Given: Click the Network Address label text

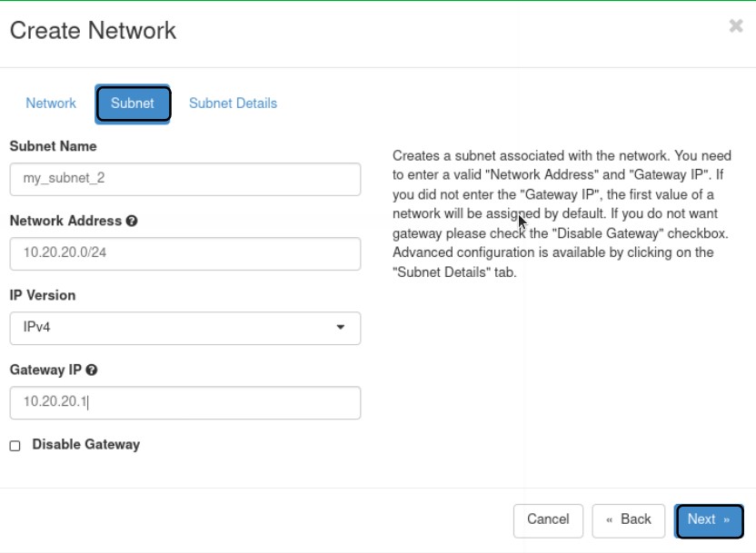Looking at the screenshot, I should pyautogui.click(x=65, y=221).
